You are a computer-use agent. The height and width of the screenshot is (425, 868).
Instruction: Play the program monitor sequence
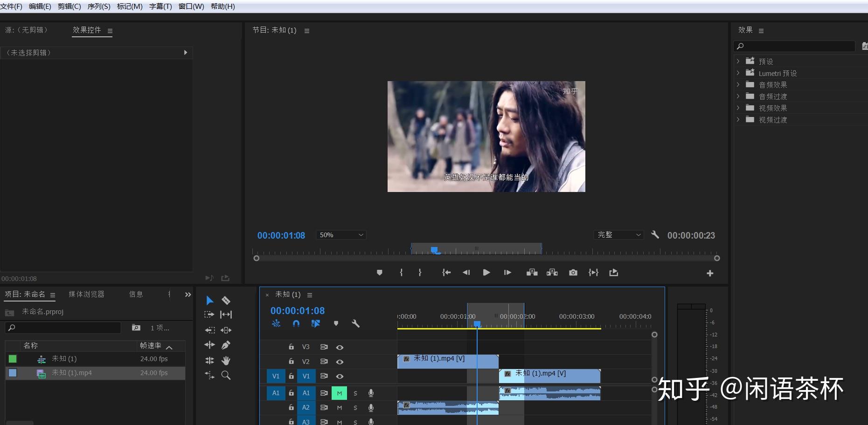tap(486, 273)
